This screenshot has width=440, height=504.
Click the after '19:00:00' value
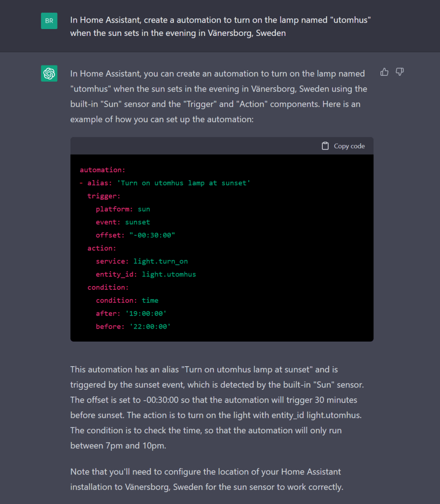[147, 314]
